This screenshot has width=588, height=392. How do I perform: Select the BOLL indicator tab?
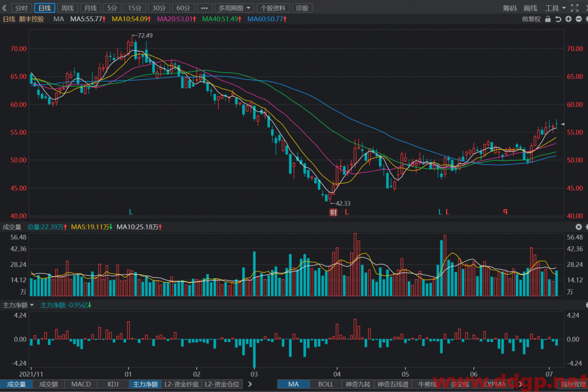click(x=326, y=384)
